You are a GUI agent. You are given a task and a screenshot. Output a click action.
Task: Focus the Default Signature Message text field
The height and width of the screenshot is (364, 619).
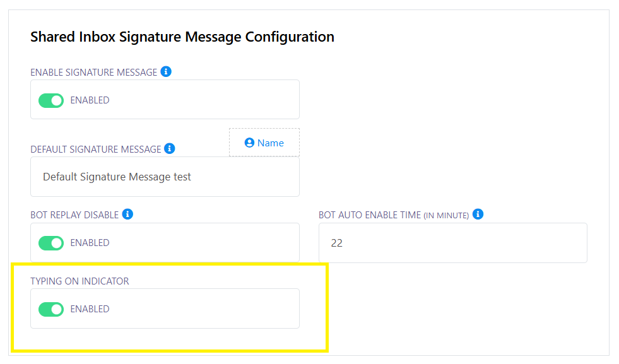click(165, 177)
